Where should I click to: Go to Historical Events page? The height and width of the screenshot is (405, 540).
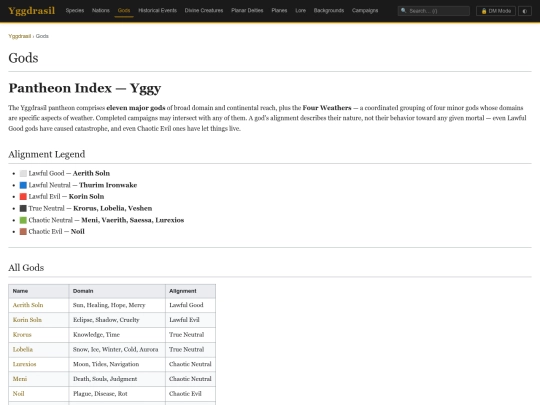pyautogui.click(x=157, y=11)
